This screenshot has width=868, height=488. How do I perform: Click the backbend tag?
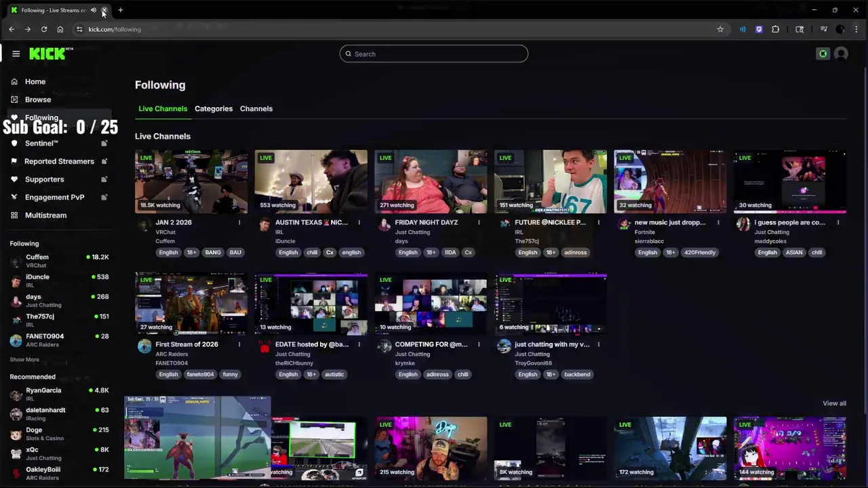[x=577, y=374]
